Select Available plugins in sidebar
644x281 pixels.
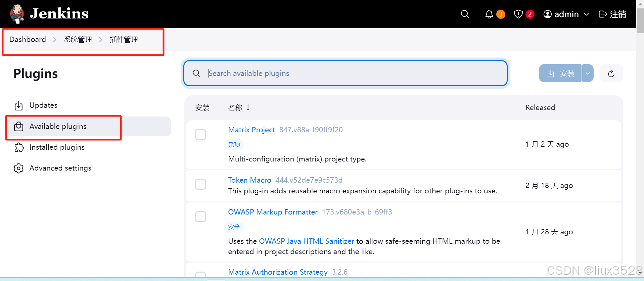(89, 126)
